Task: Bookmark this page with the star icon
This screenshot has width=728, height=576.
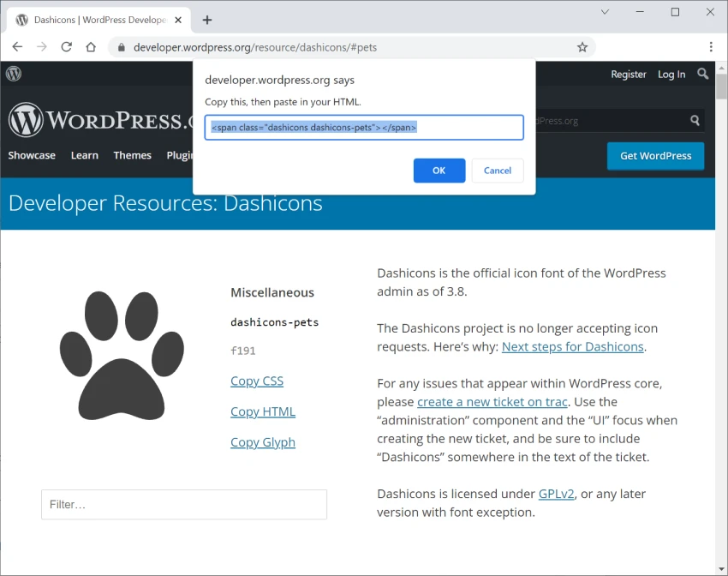Action: click(x=582, y=47)
